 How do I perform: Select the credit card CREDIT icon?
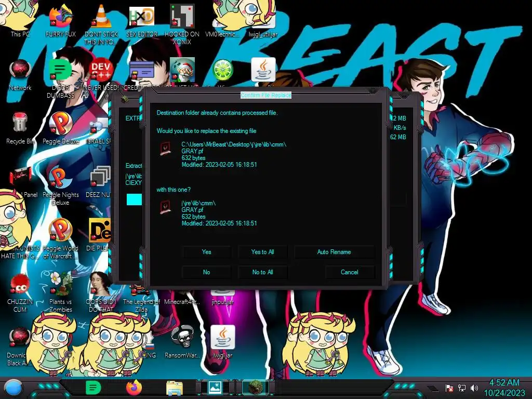142,71
